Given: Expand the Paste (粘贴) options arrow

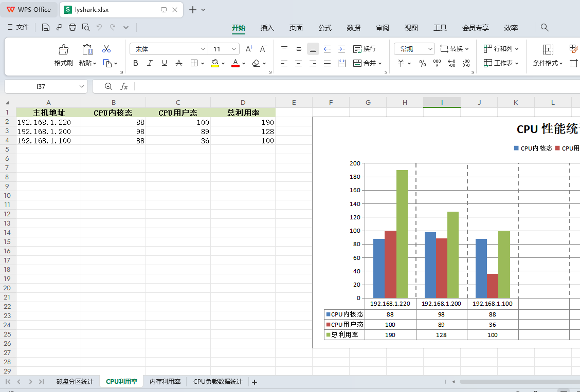Looking at the screenshot, I should point(95,64).
